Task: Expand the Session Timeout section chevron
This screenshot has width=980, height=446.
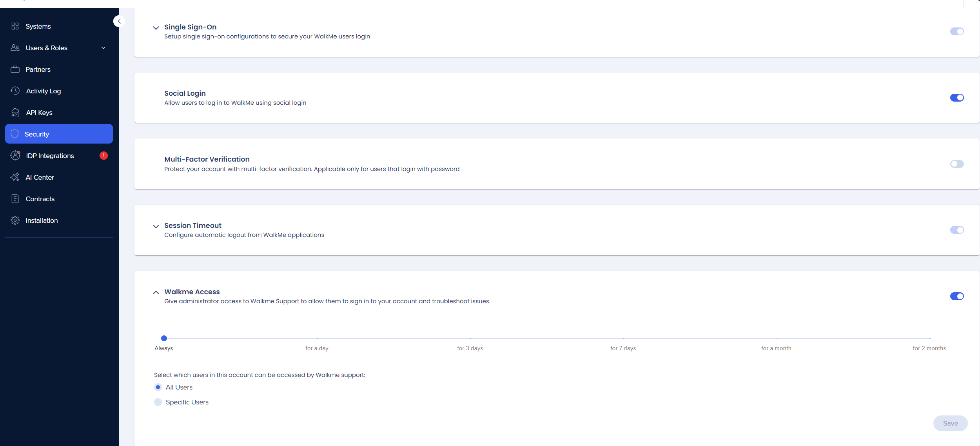Action: click(x=156, y=226)
